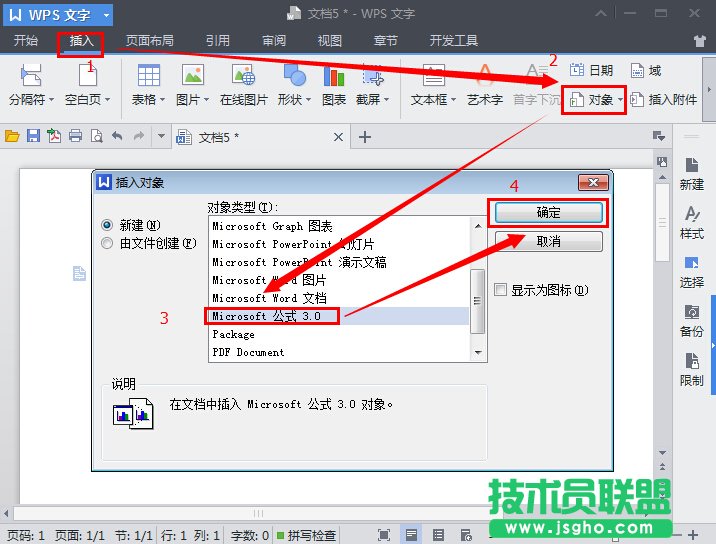Open print preview icon
The image size is (716, 544).
pyautogui.click(x=96, y=136)
